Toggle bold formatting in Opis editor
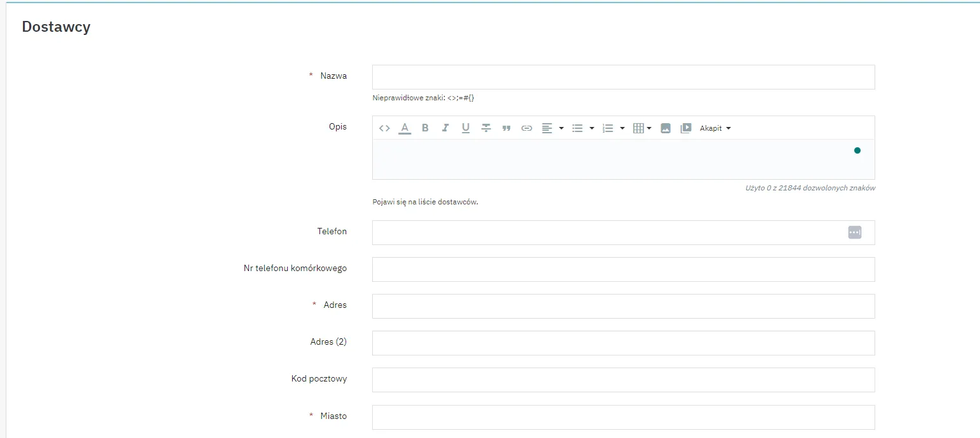Image resolution: width=980 pixels, height=438 pixels. click(425, 128)
